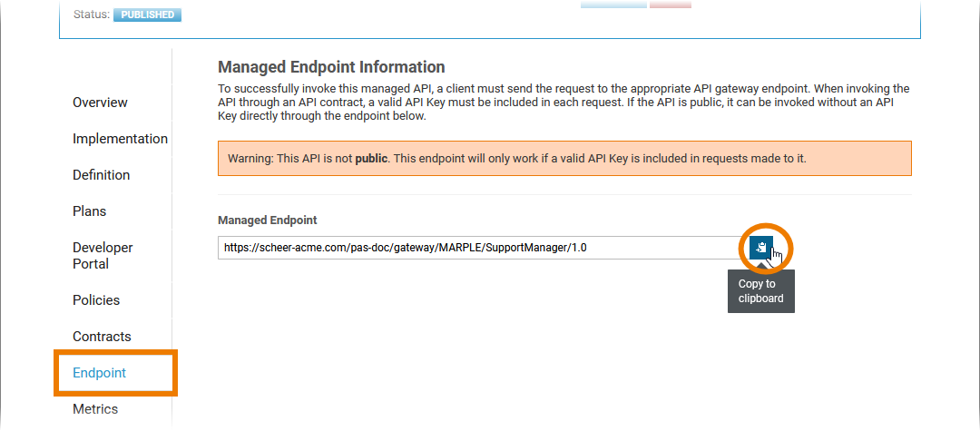This screenshot has width=980, height=431.
Task: Select the Endpoint tab
Action: point(100,373)
